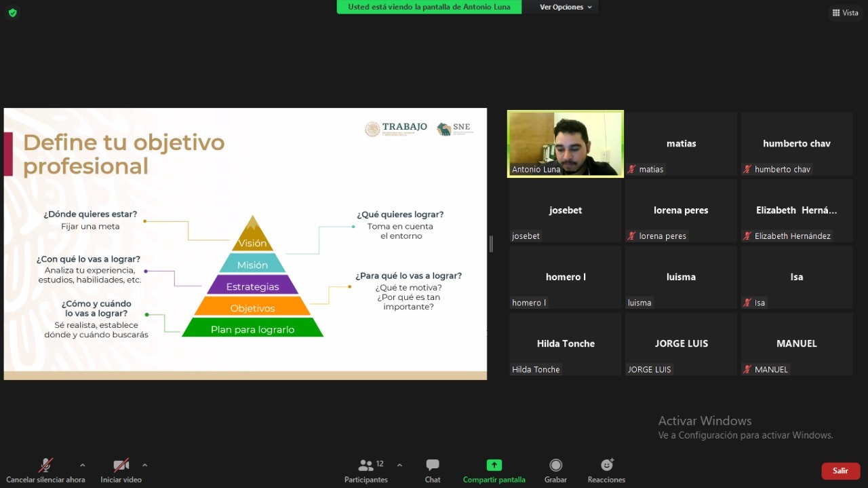Change layout with the Vista button
This screenshot has width=868, height=488.
point(845,13)
